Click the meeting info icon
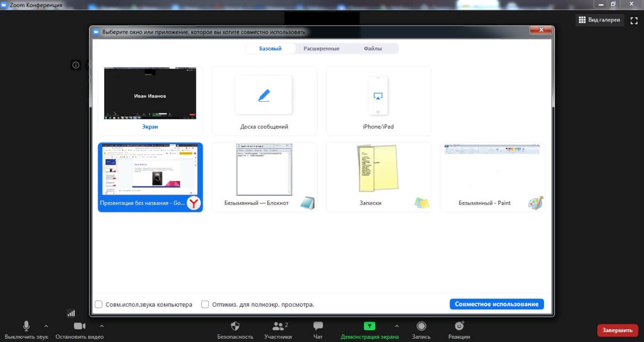 pyautogui.click(x=76, y=65)
